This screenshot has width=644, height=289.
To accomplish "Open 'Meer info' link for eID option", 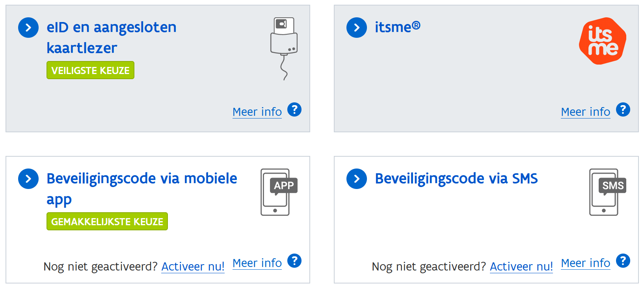I will coord(257,112).
